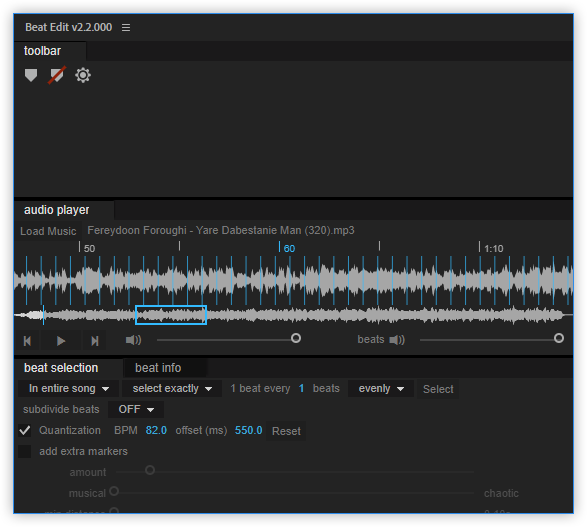
Task: Open the subdivide beats OFF dropdown
Action: click(x=136, y=409)
